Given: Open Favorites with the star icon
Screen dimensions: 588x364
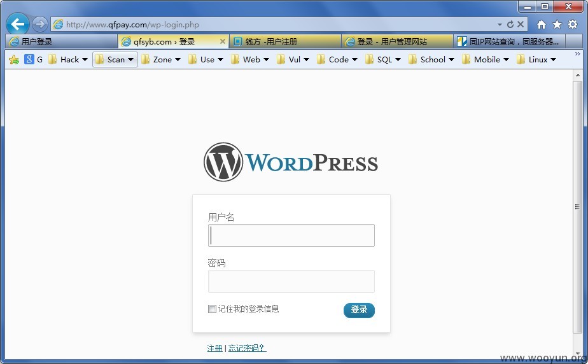Looking at the screenshot, I should coord(557,24).
